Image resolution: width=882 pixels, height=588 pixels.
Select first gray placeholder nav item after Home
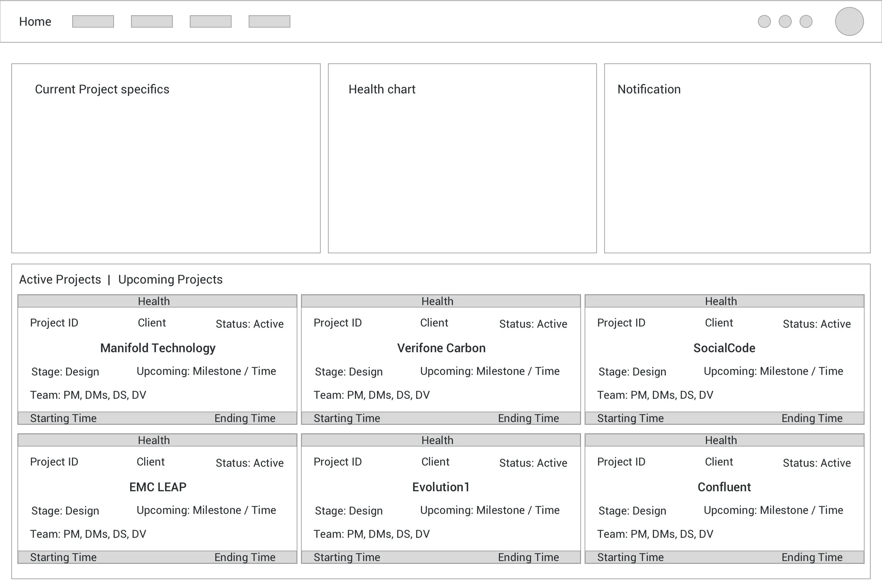click(x=93, y=22)
